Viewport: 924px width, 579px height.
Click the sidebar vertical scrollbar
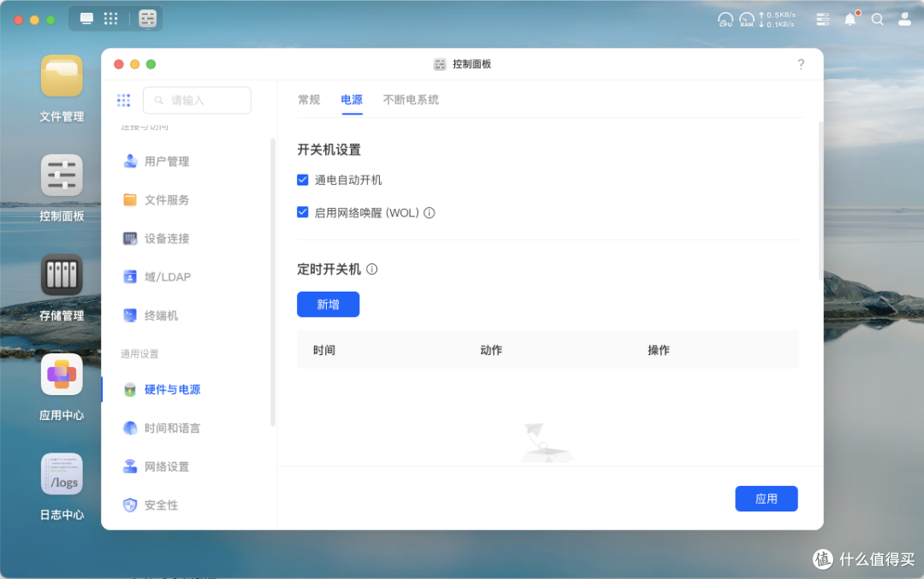pos(272,281)
